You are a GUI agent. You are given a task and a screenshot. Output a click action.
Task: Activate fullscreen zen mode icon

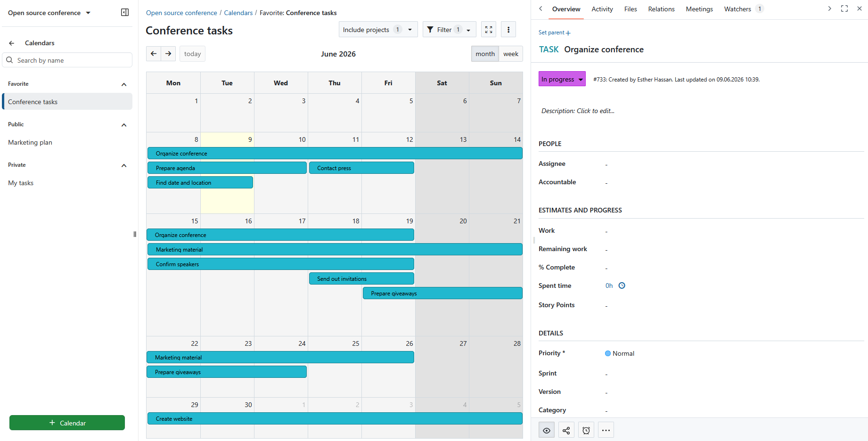[x=489, y=30]
